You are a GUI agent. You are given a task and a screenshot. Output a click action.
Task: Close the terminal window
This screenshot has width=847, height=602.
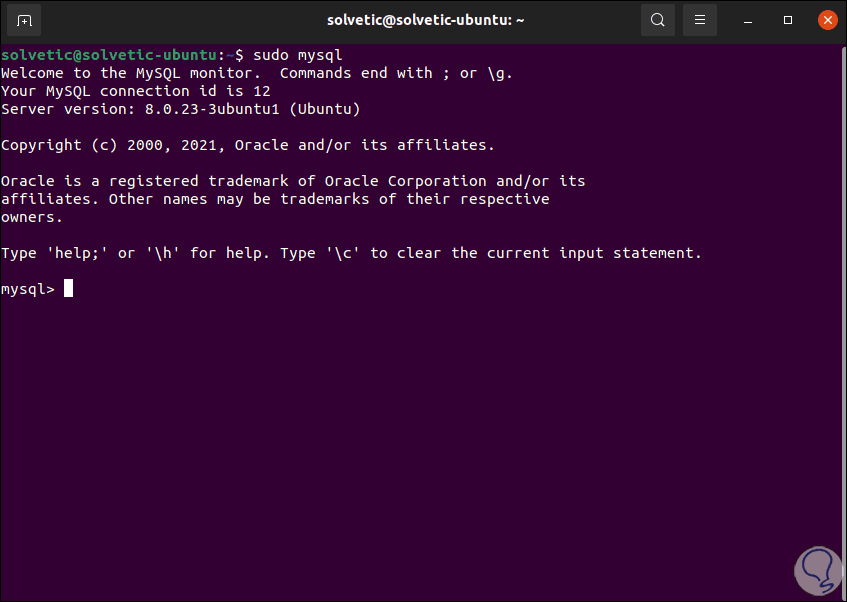click(826, 20)
